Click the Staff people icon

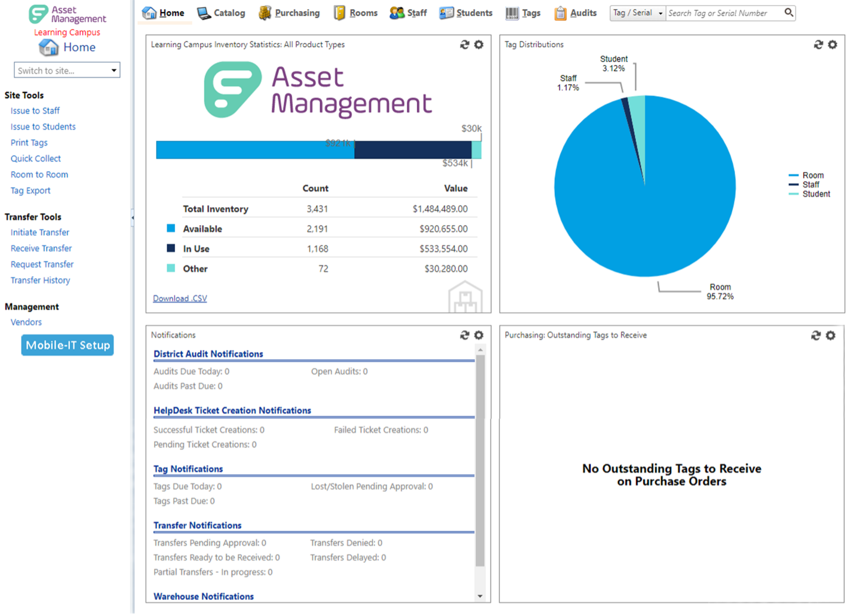(x=397, y=13)
